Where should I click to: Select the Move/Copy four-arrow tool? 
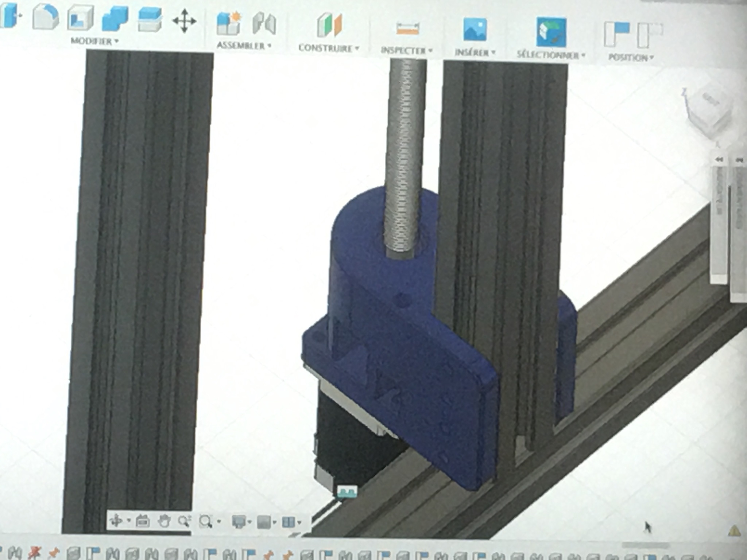184,21
